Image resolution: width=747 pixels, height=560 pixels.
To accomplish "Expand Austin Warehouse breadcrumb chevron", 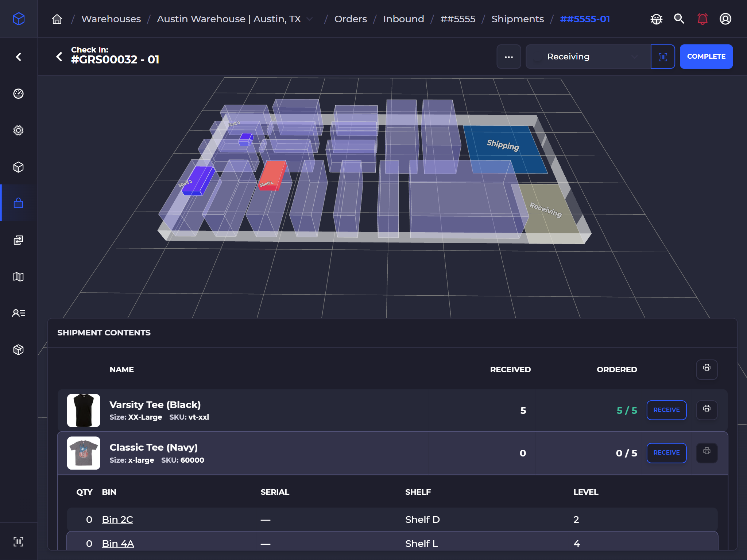I will pos(310,19).
